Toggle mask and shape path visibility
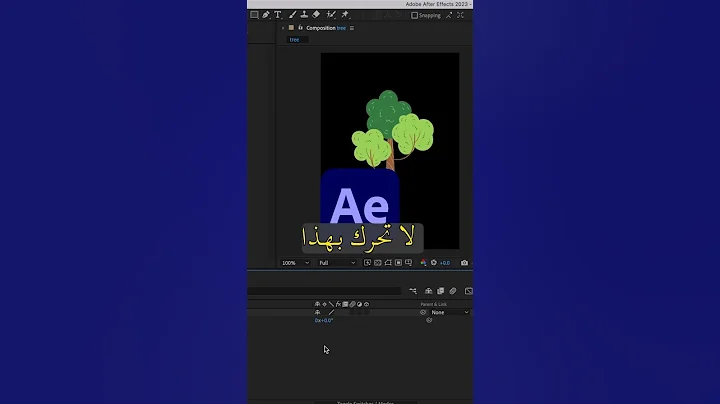This screenshot has width=720, height=404. tap(388, 263)
